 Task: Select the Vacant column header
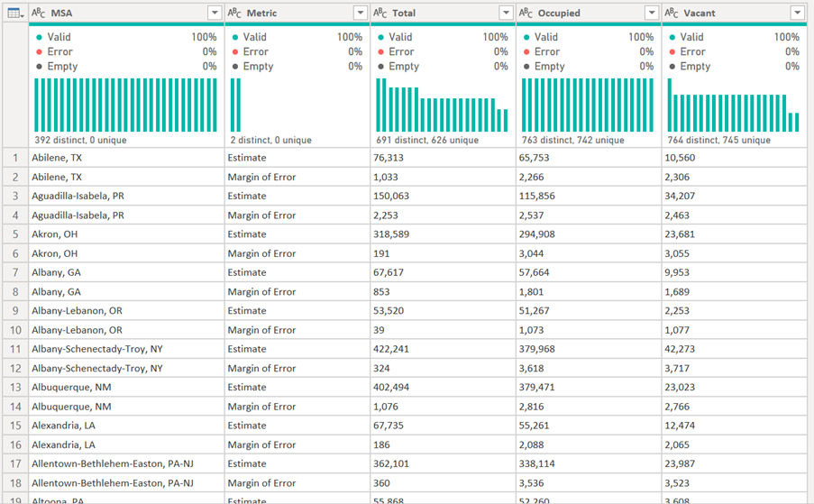pos(732,13)
